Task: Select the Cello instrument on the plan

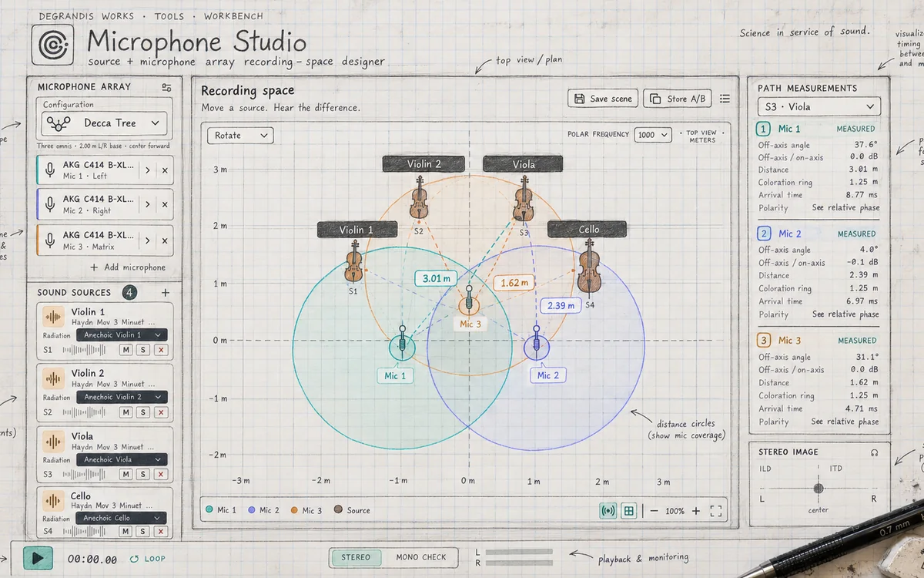Action: 589,266
